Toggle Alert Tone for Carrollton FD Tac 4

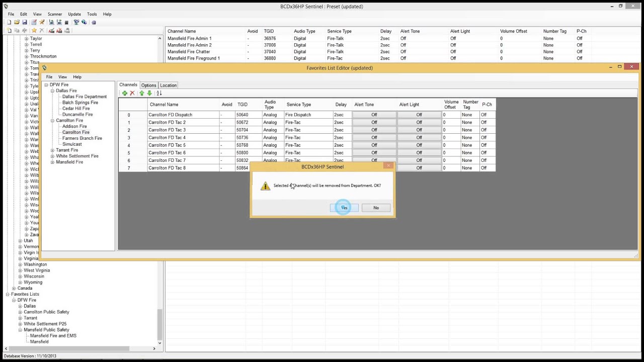(x=374, y=137)
